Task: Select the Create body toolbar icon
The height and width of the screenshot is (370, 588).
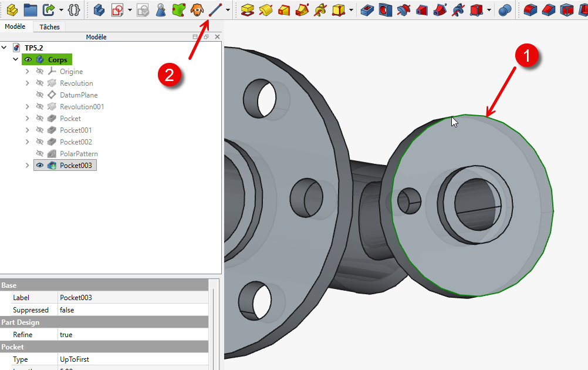Action: coord(99,10)
